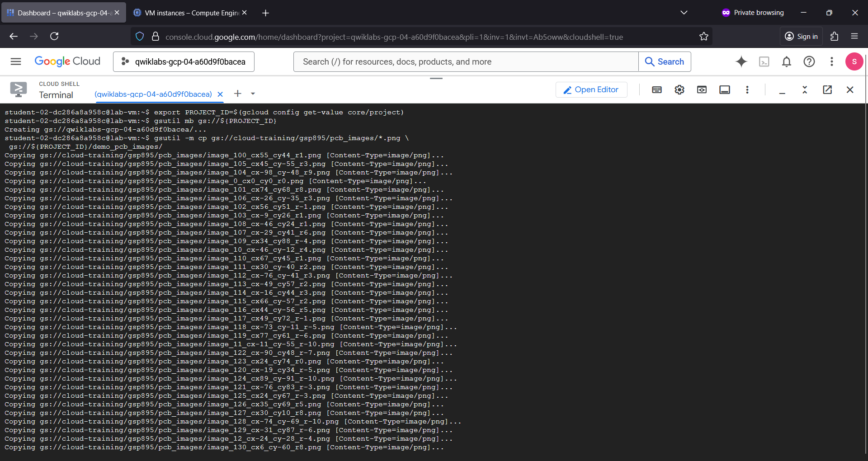Add a new Cloud Shell terminal tab
The image size is (868, 461).
(x=238, y=94)
